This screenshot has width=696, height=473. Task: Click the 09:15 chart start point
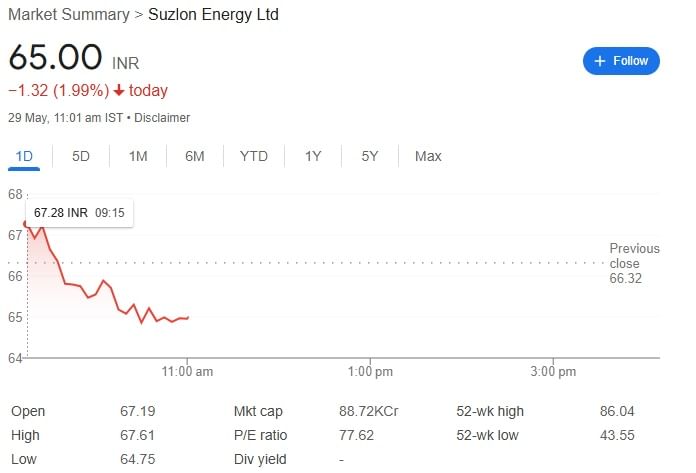click(x=26, y=224)
